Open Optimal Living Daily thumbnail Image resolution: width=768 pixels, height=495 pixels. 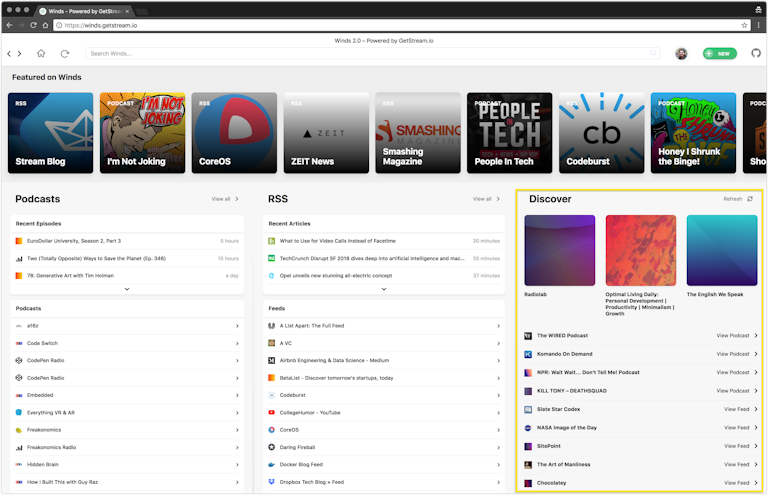pos(641,250)
